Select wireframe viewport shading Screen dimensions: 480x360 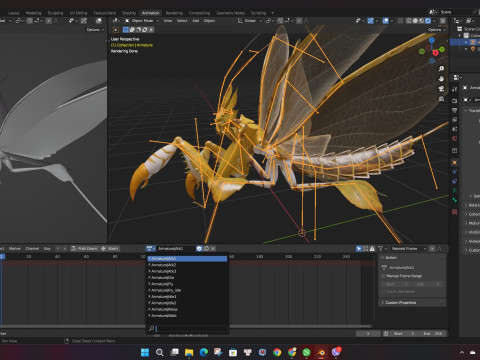coord(409,21)
